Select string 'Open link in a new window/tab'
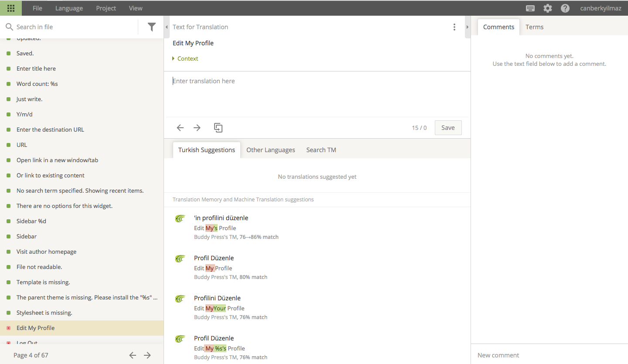 click(x=82, y=160)
